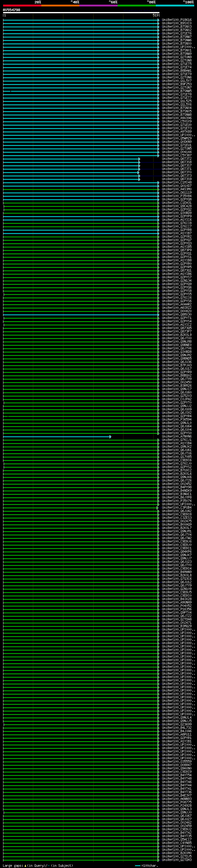This screenshot has width=197, height=868.
Task: Open hit UniRef100_O61119
Action: click(177, 193)
